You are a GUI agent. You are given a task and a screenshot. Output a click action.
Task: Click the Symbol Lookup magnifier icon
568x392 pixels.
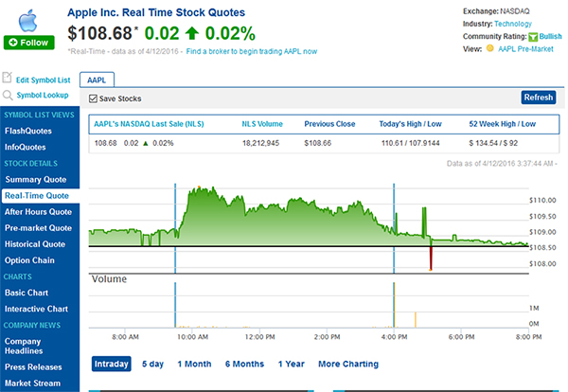pos(8,96)
